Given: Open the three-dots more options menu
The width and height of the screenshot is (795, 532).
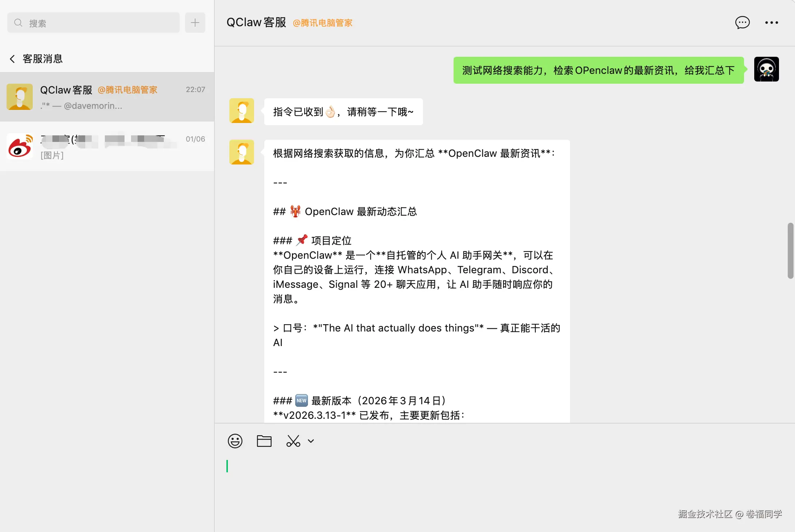Looking at the screenshot, I should pos(771,23).
